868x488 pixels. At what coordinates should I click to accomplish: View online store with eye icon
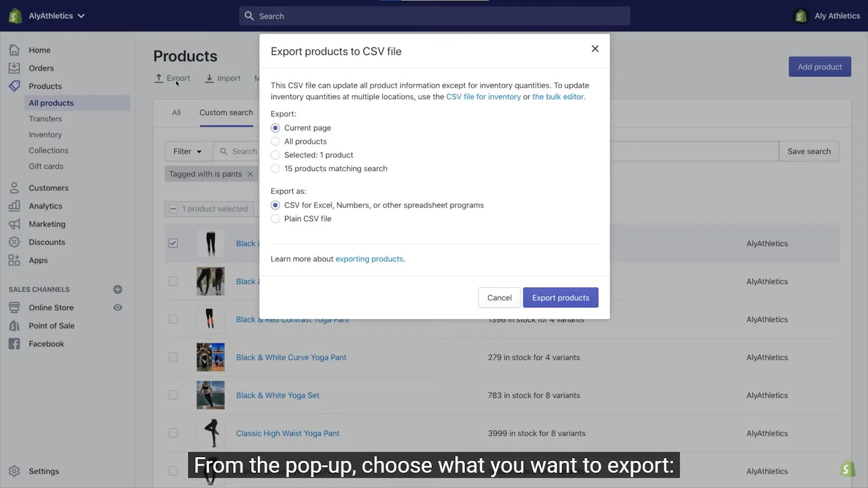point(118,307)
